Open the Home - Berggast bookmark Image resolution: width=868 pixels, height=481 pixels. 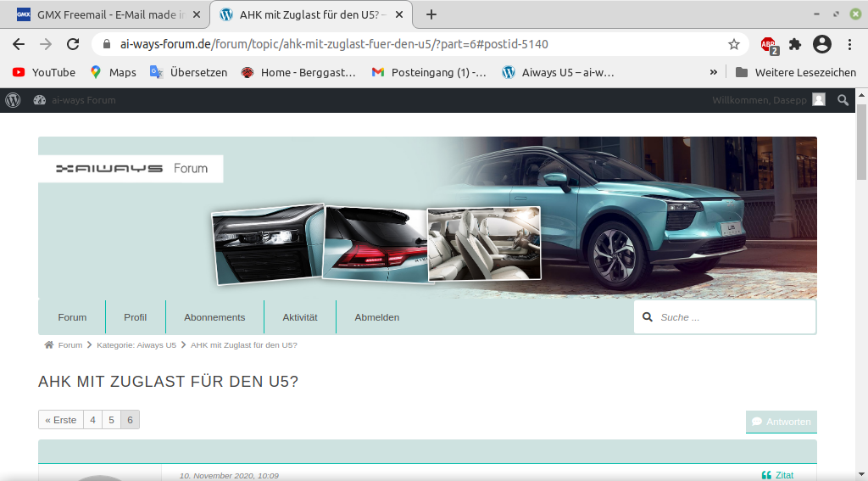(x=298, y=73)
